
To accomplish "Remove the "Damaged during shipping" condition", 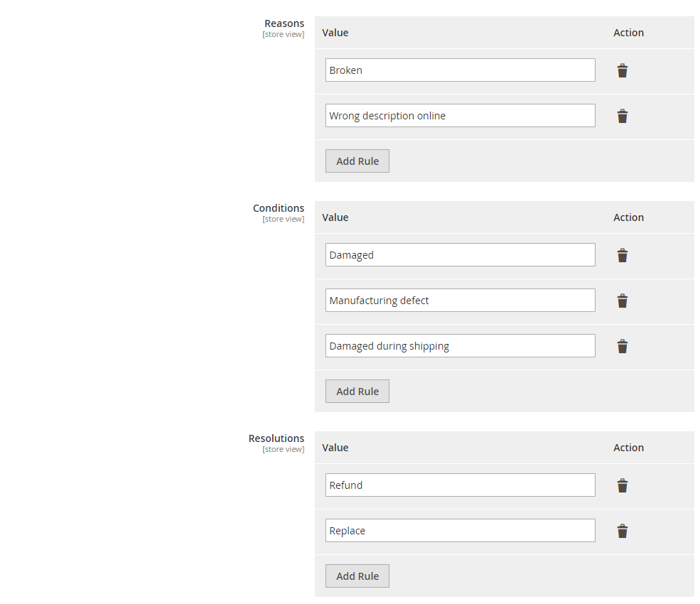I will tap(622, 347).
